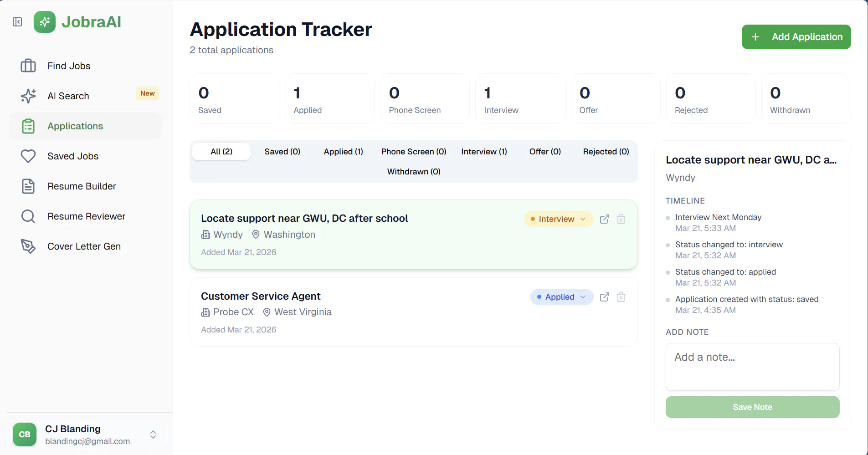Image resolution: width=868 pixels, height=455 pixels.
Task: Select the Interview (1) filter tab
Action: [x=484, y=152]
